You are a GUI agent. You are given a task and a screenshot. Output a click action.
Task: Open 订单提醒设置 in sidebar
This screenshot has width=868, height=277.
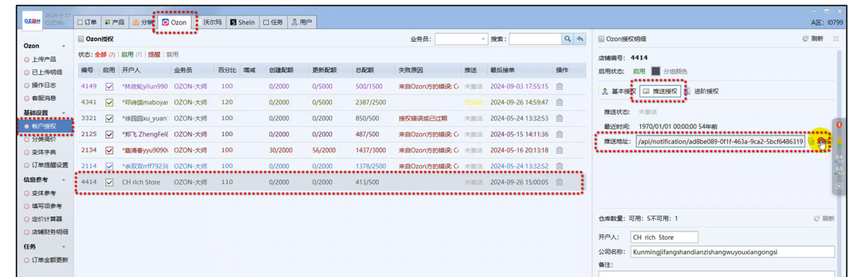(x=46, y=165)
